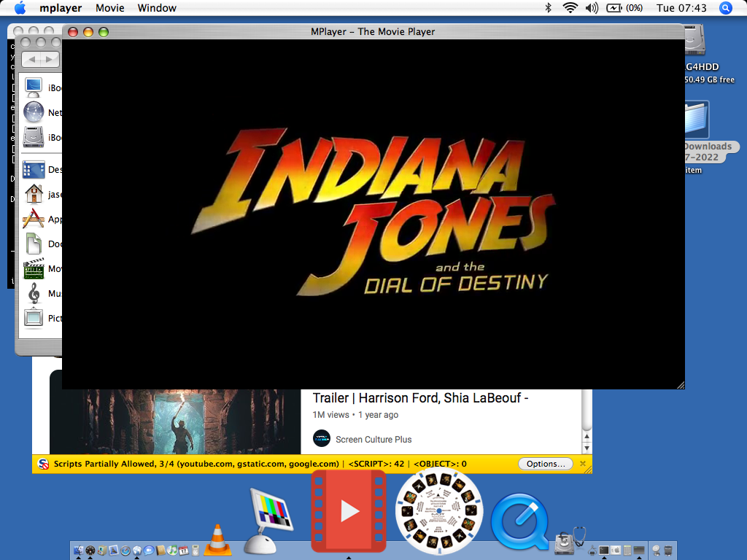Click the browser scrollbar down arrow
The height and width of the screenshot is (560, 747).
tap(587, 448)
